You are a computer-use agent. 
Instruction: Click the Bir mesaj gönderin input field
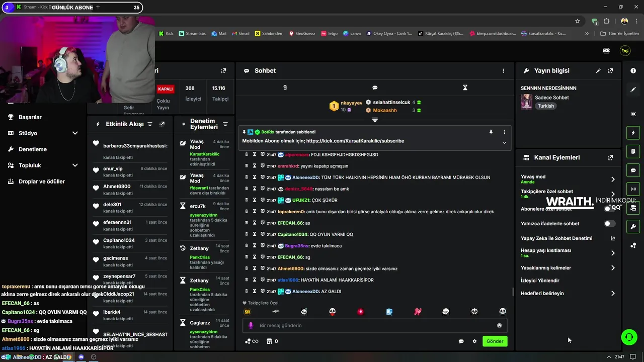click(375, 325)
